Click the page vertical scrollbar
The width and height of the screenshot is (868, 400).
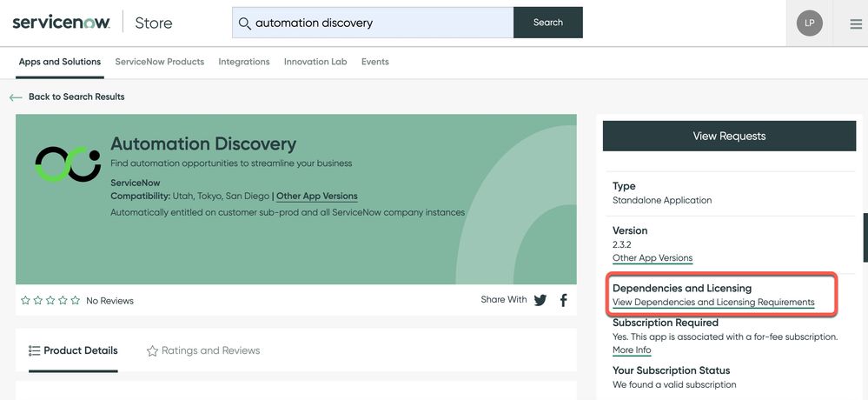pos(865,237)
